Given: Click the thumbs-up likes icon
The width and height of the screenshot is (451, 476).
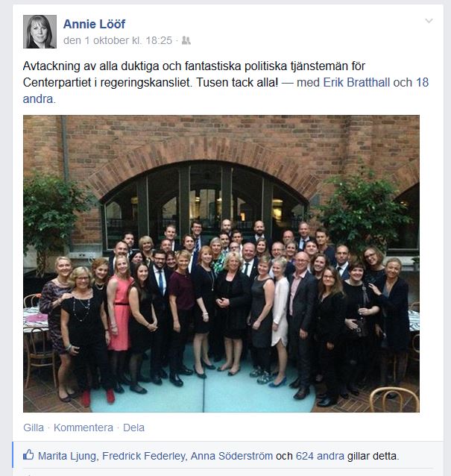Looking at the screenshot, I should point(28,455).
